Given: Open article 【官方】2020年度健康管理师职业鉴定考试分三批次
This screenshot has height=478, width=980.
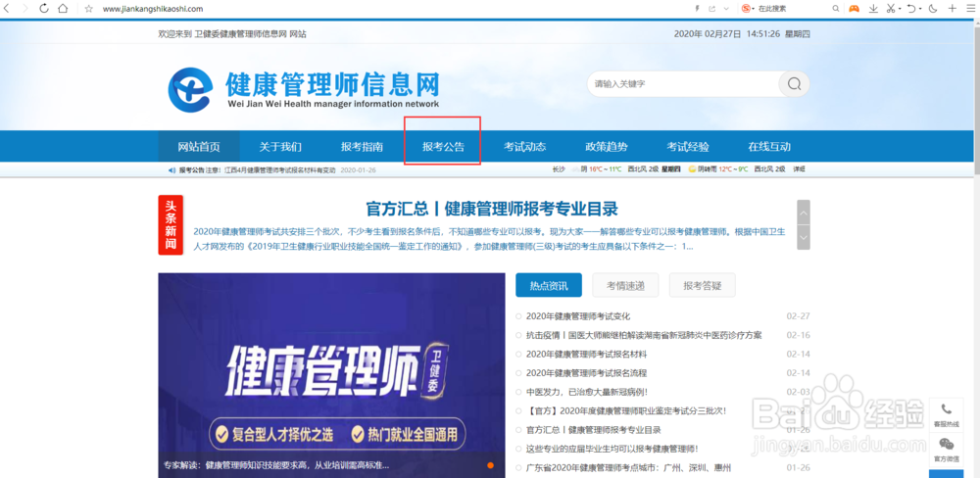Looking at the screenshot, I should pos(626,411).
